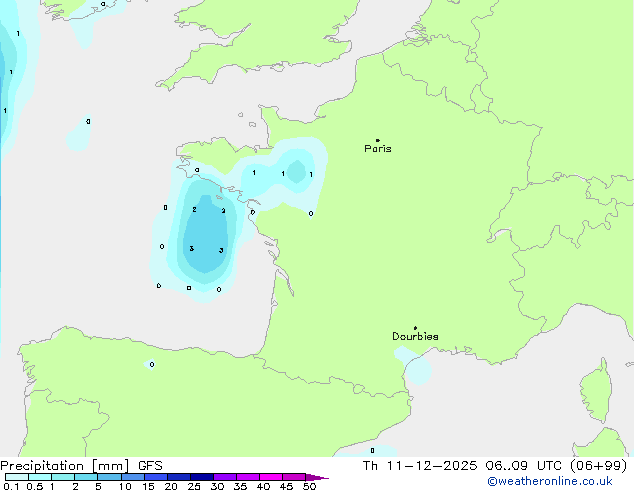Select the 15–20 mm legend swatch

tap(155, 477)
